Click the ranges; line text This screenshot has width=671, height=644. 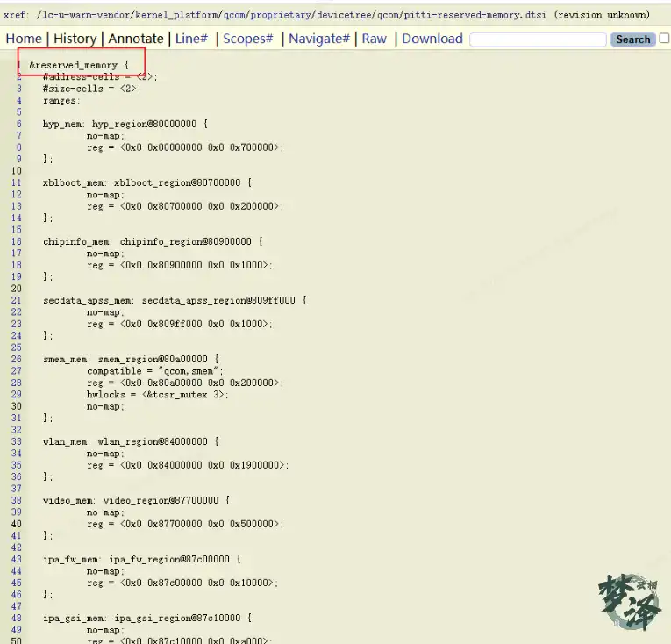61,101
